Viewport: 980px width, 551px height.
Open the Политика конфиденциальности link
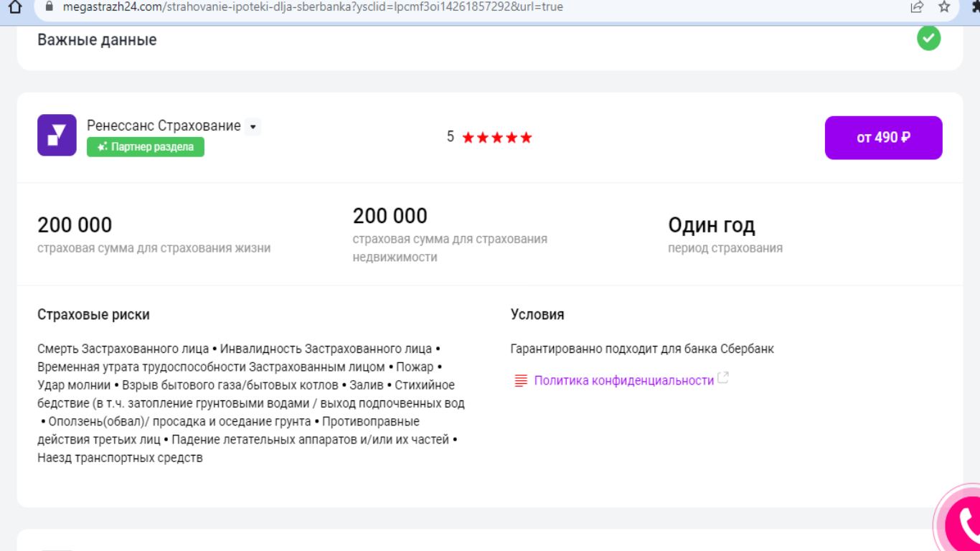(x=624, y=380)
